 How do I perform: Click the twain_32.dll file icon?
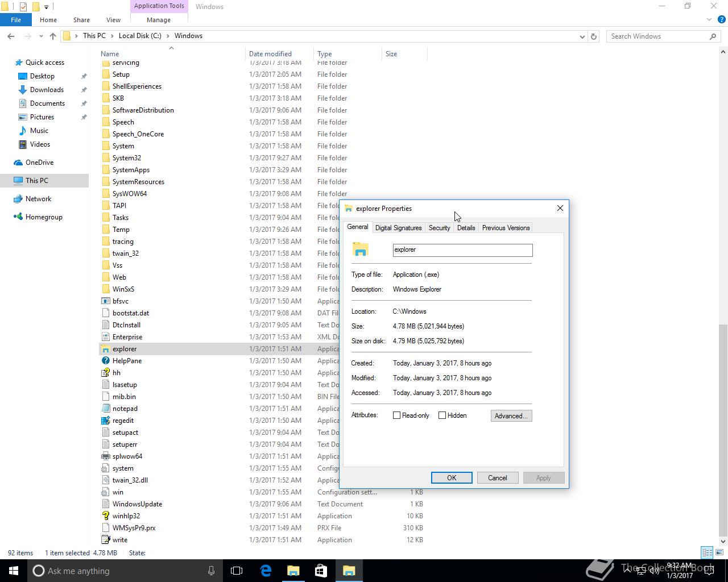[x=105, y=480]
